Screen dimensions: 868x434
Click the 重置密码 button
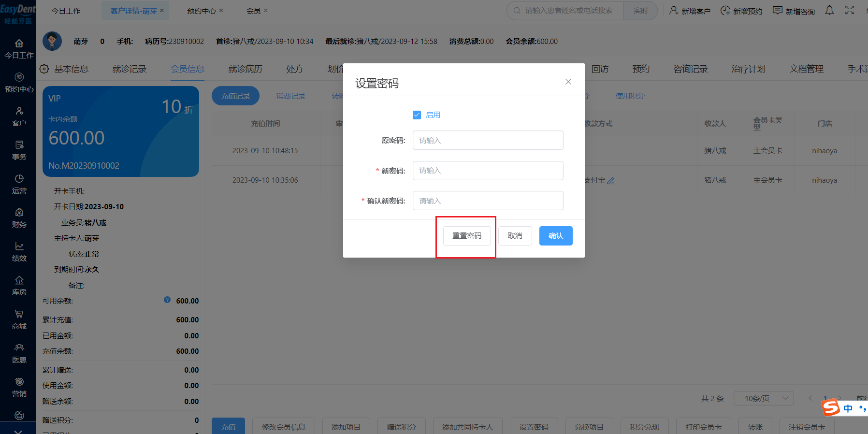(x=467, y=236)
